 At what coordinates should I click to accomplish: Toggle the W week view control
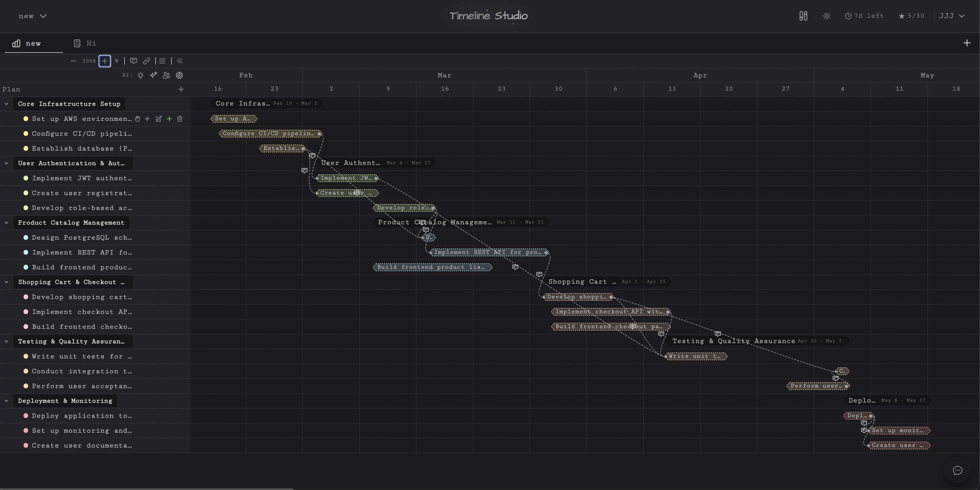point(116,61)
